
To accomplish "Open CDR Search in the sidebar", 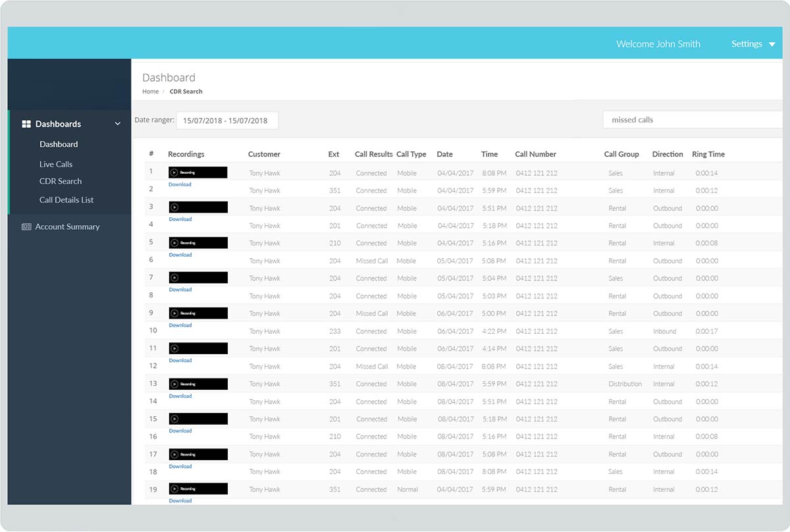I will (61, 181).
